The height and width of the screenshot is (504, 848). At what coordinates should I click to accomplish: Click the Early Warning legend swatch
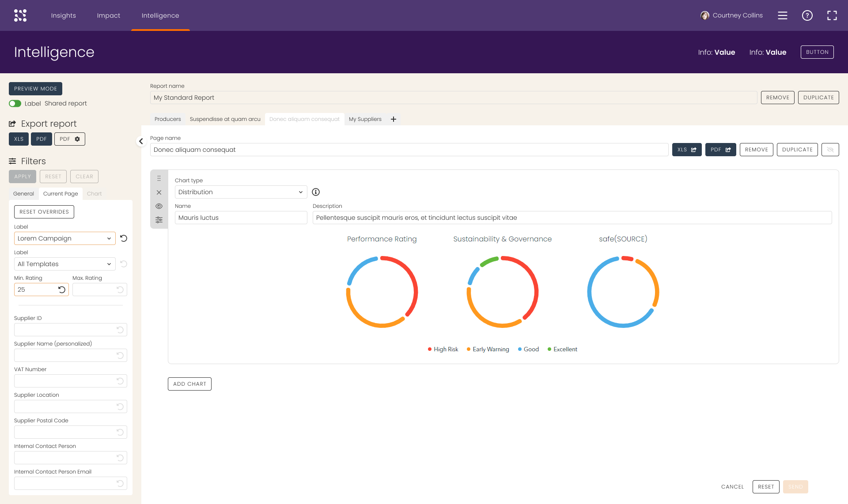(x=469, y=349)
